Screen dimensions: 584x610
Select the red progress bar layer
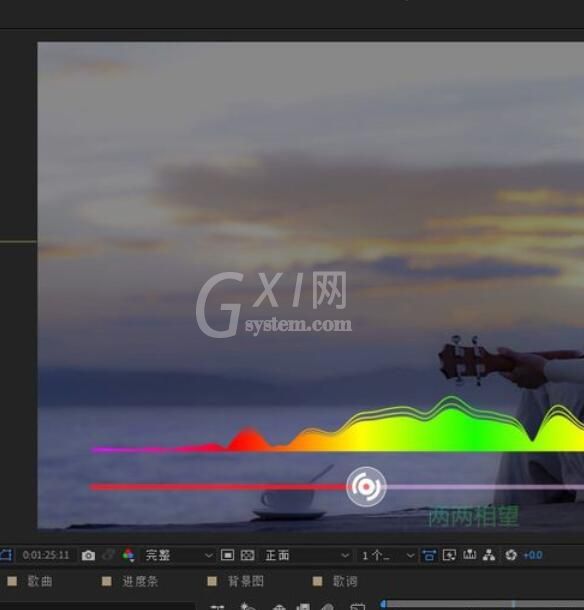218,487
